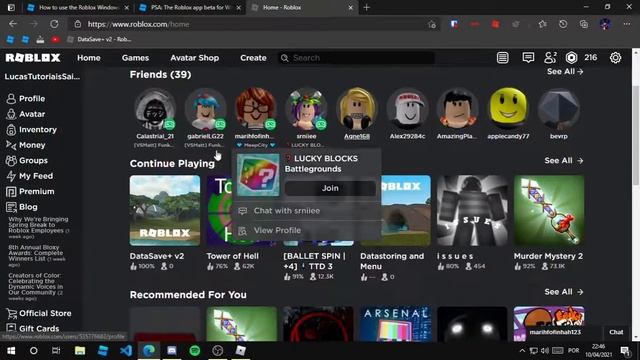Go back with the browser back arrow
The height and width of the screenshot is (360, 640).
point(13,24)
